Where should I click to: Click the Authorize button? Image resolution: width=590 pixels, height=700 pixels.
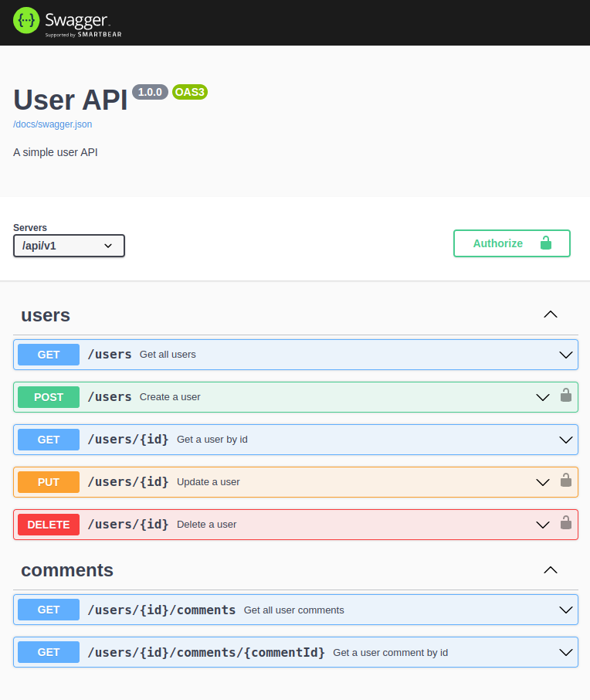[x=498, y=243]
